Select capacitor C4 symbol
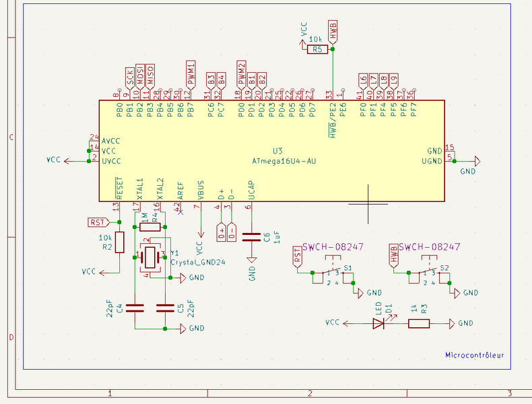 pos(135,308)
